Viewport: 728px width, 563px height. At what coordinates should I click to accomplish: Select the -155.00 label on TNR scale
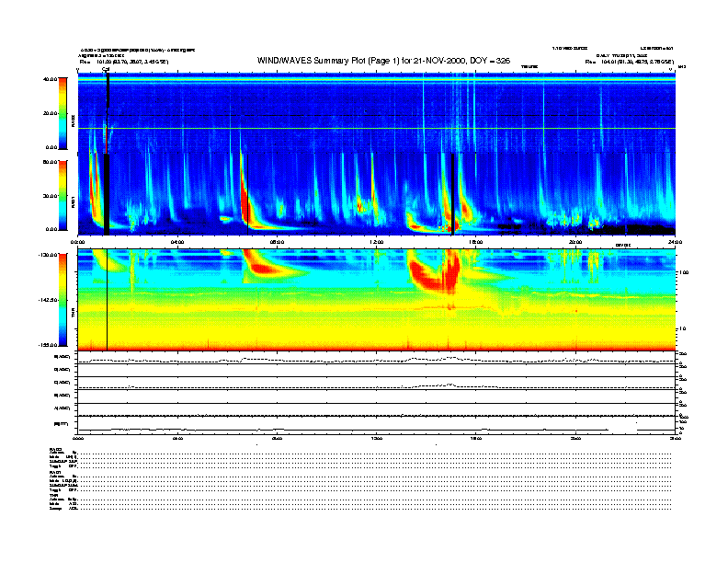(48, 345)
